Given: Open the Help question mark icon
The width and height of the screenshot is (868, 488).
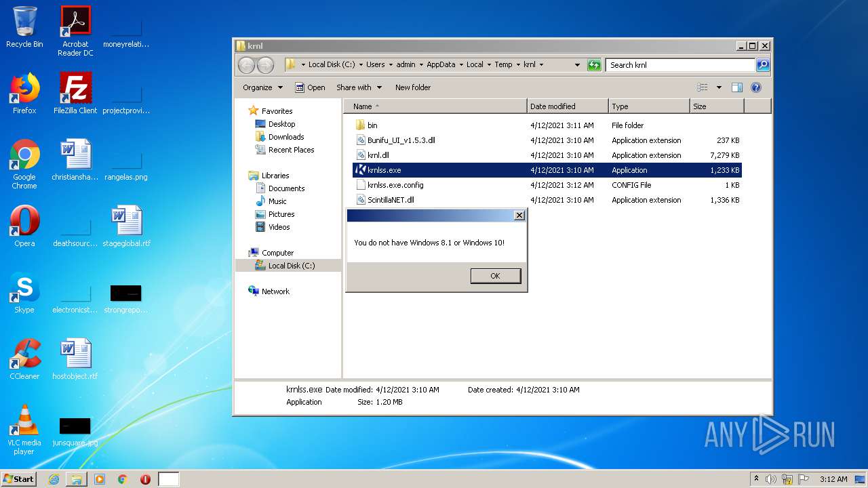Looking at the screenshot, I should [756, 87].
